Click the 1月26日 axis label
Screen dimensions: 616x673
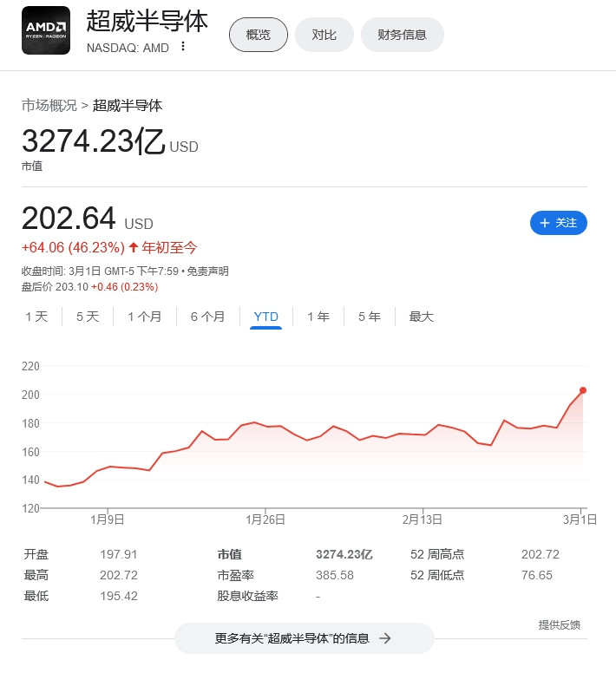[x=265, y=519]
